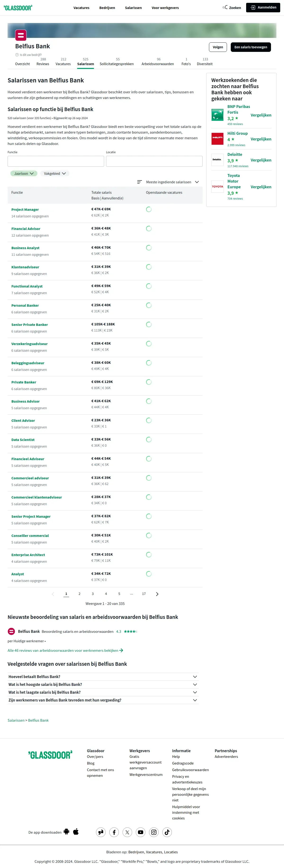Click the Glassdoor logo in the footer

click(50, 755)
